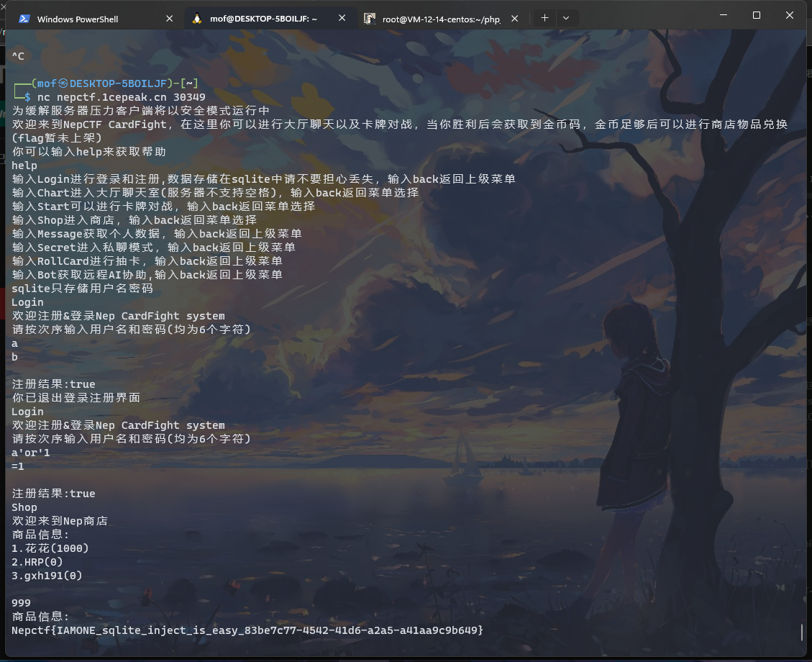Image resolution: width=812 pixels, height=662 pixels.
Task: Click the first '注册结果:true' line
Action: 53,384
